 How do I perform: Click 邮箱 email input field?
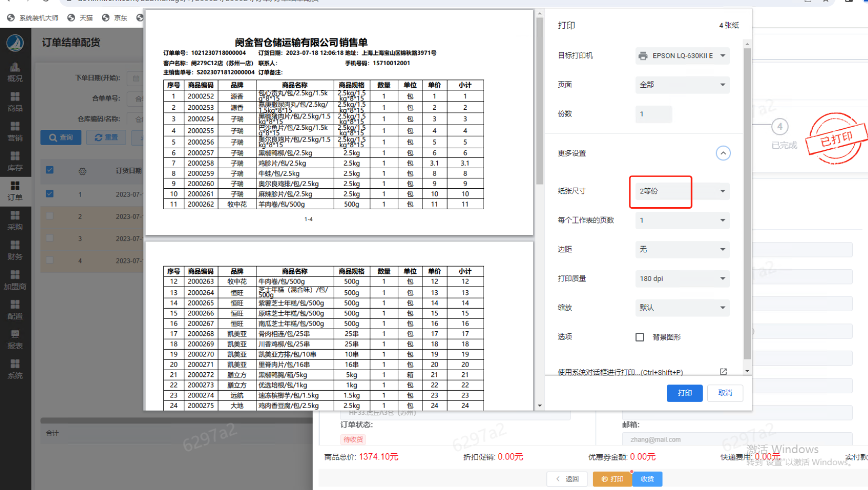point(737,440)
